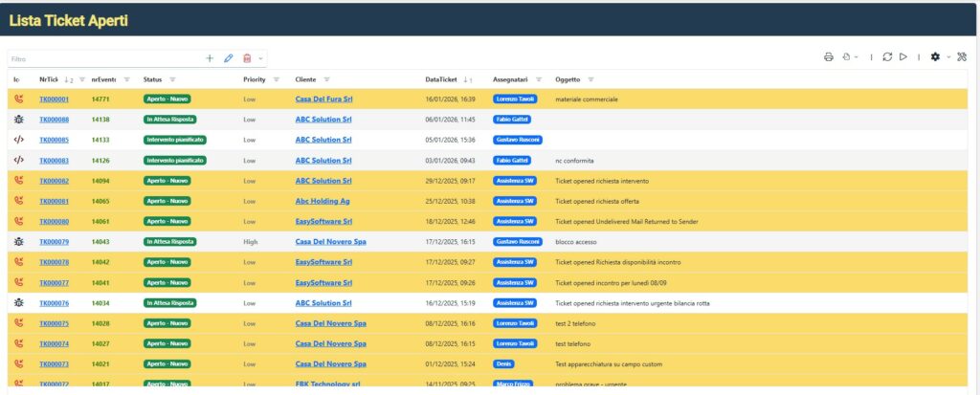Open ticket link TK000079
This screenshot has width=980, height=395.
(54, 242)
